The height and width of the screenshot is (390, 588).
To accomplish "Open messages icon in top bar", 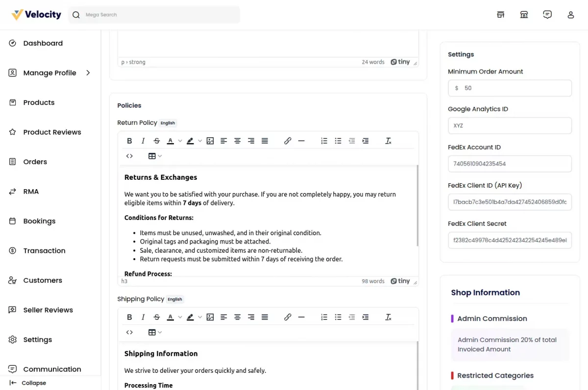I will pyautogui.click(x=547, y=15).
